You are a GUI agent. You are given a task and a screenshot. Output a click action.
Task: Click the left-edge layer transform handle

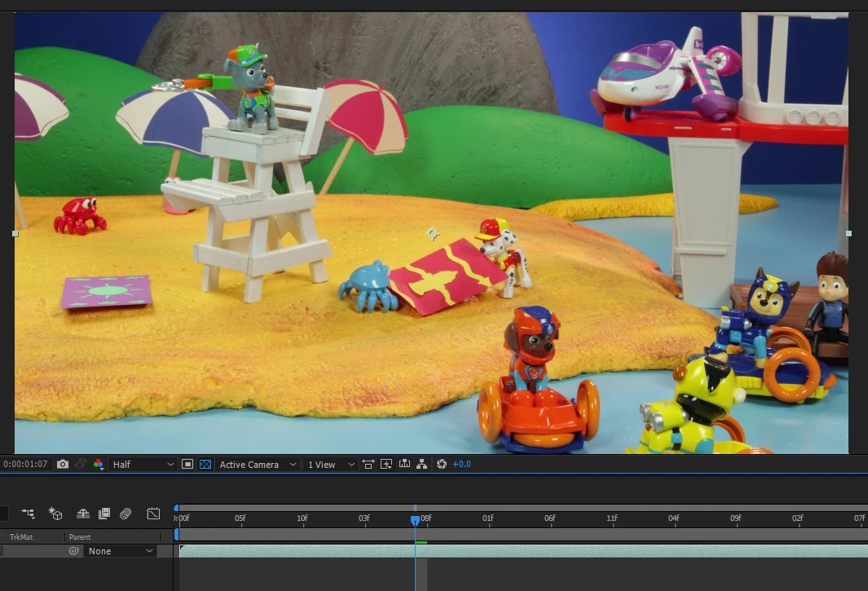[15, 234]
